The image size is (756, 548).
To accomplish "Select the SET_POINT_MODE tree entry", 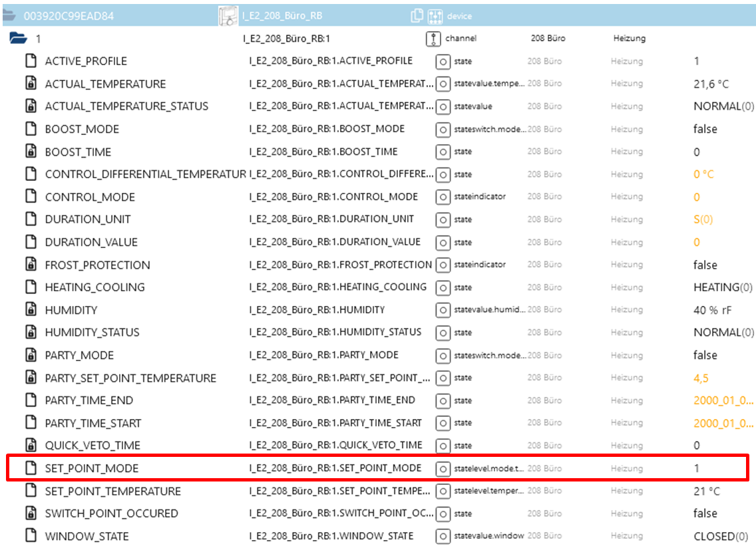I will 92,468.
